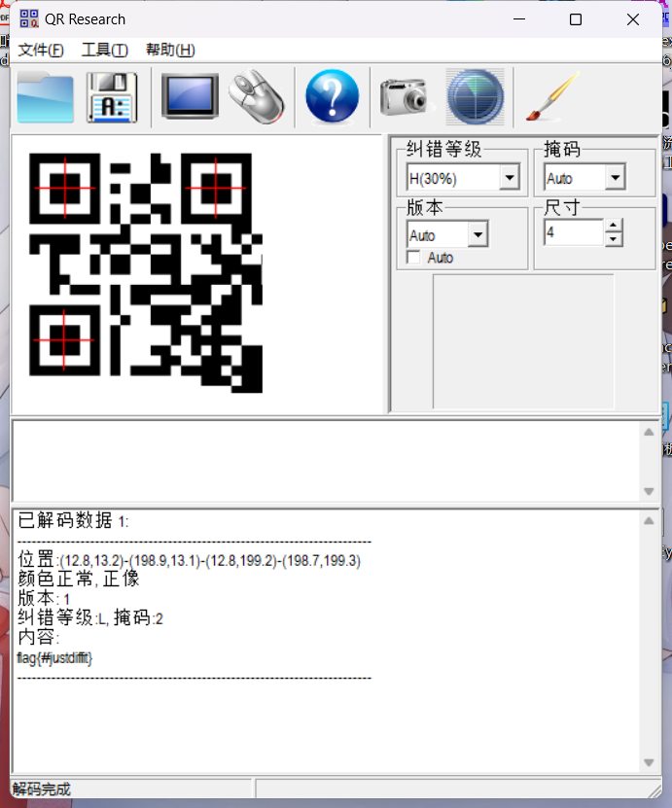Viewport: 672px width, 808px height.
Task: Open the 帮助(H) menu
Action: (170, 51)
